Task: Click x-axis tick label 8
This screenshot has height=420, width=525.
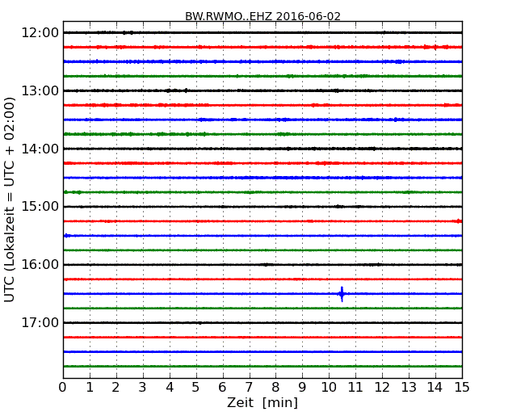Action: [x=275, y=388]
